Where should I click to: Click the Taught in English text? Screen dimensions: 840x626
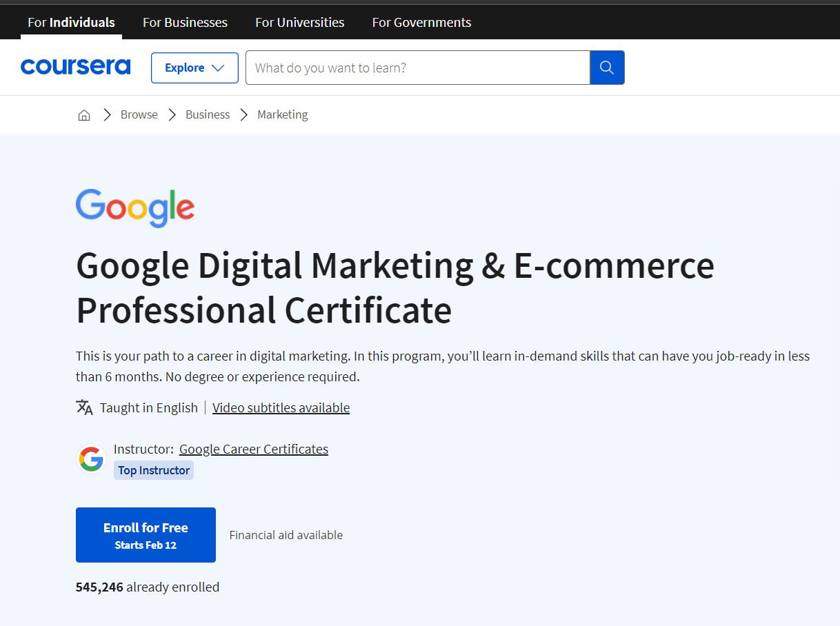(149, 407)
